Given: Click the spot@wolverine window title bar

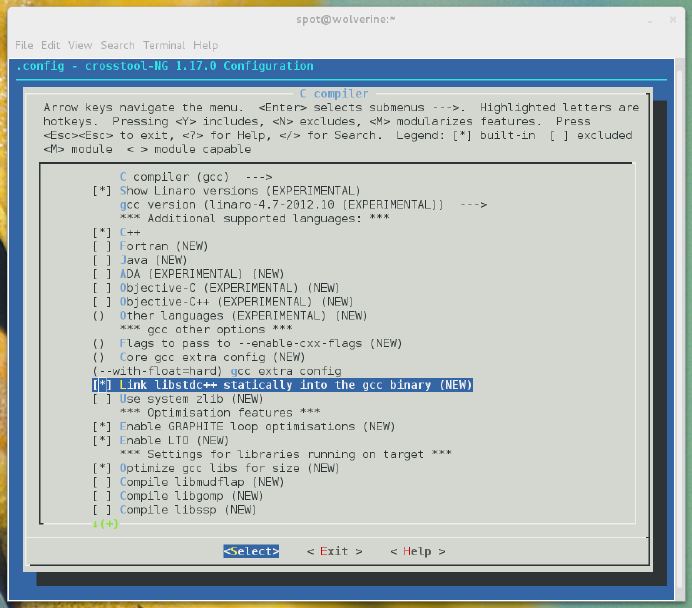Looking at the screenshot, I should tap(346, 19).
